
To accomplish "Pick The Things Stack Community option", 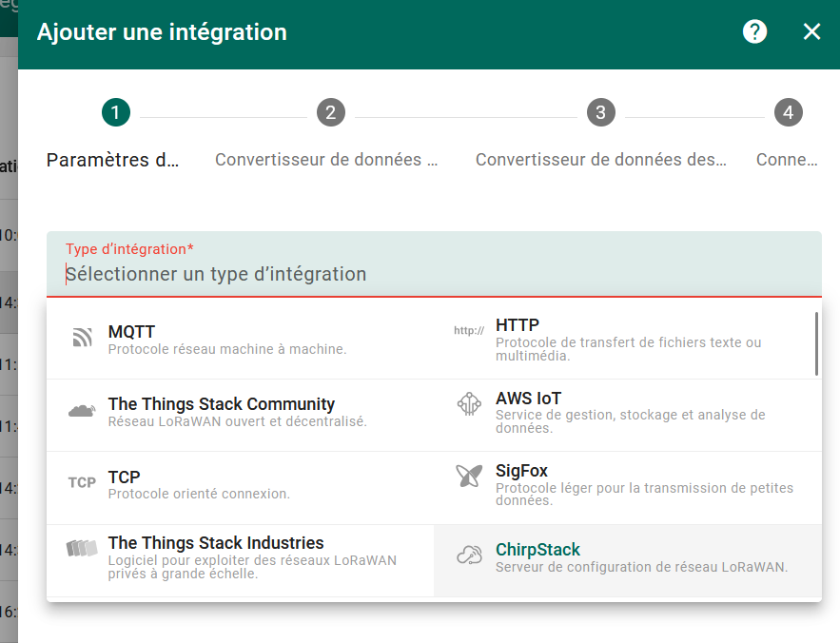I will click(x=240, y=416).
